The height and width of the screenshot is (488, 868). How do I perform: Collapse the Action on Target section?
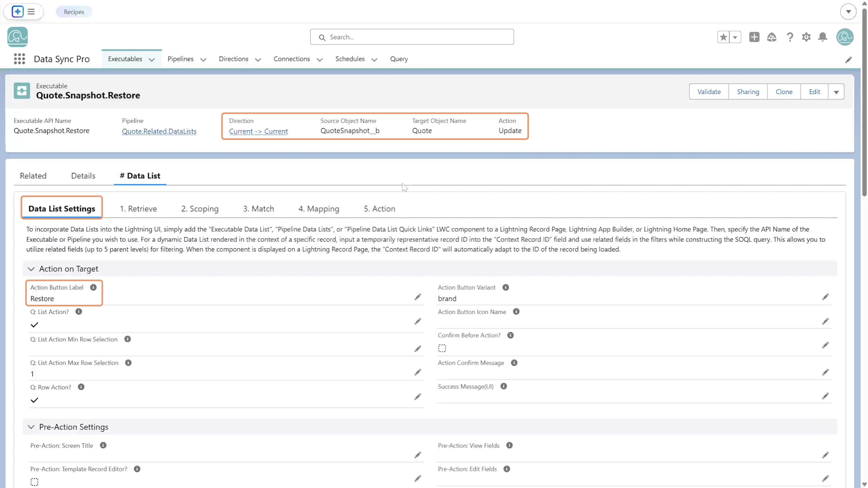pos(31,269)
